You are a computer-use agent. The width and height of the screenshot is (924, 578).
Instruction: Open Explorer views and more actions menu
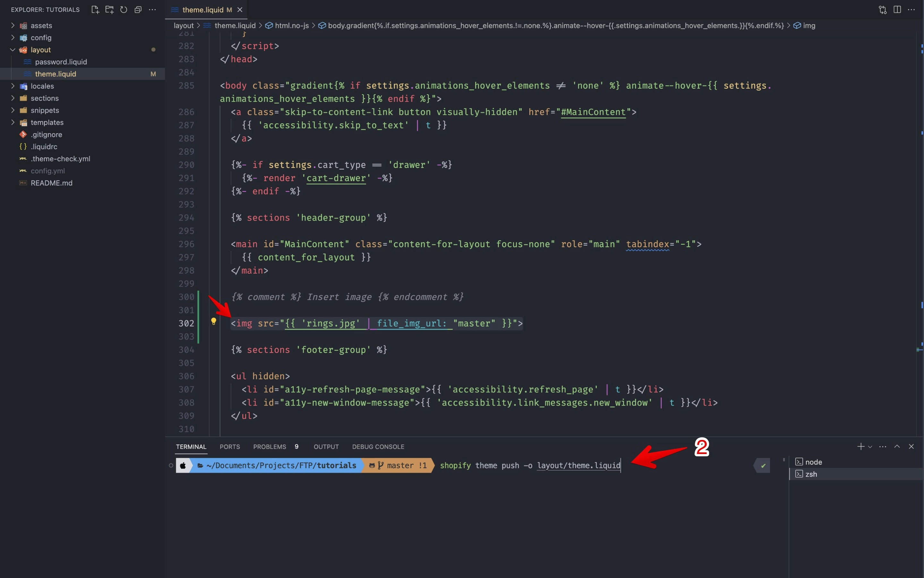coord(152,10)
